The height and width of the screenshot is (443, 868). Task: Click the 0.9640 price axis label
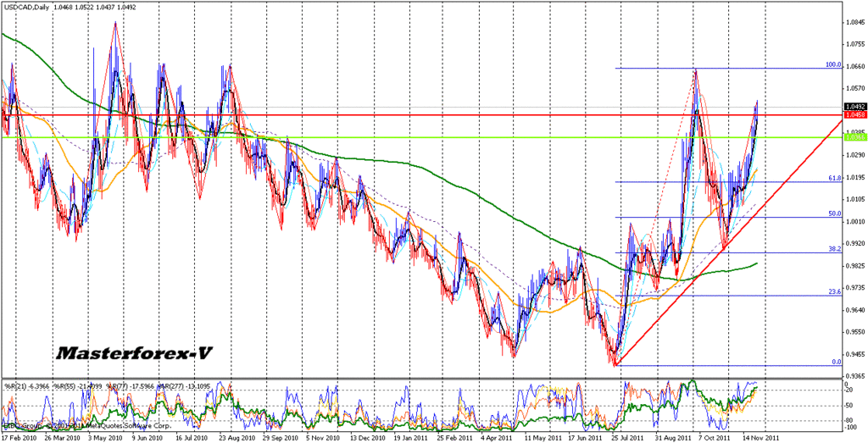[855, 310]
